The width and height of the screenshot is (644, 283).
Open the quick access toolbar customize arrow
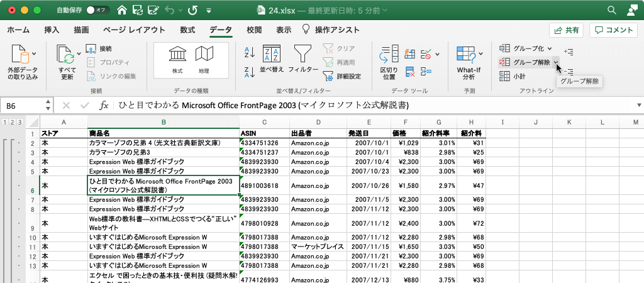tap(209, 10)
